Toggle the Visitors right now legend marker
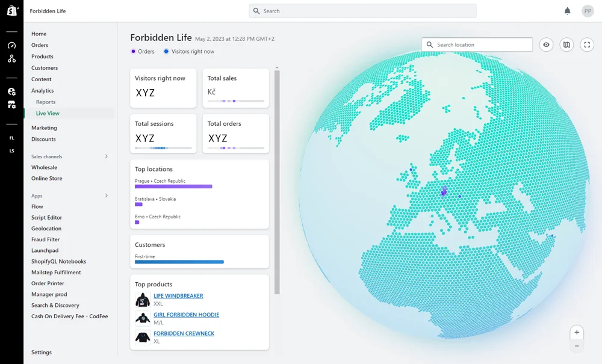 tap(166, 51)
